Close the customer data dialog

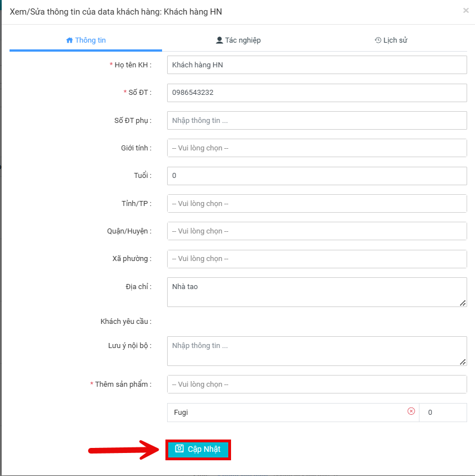(465, 11)
